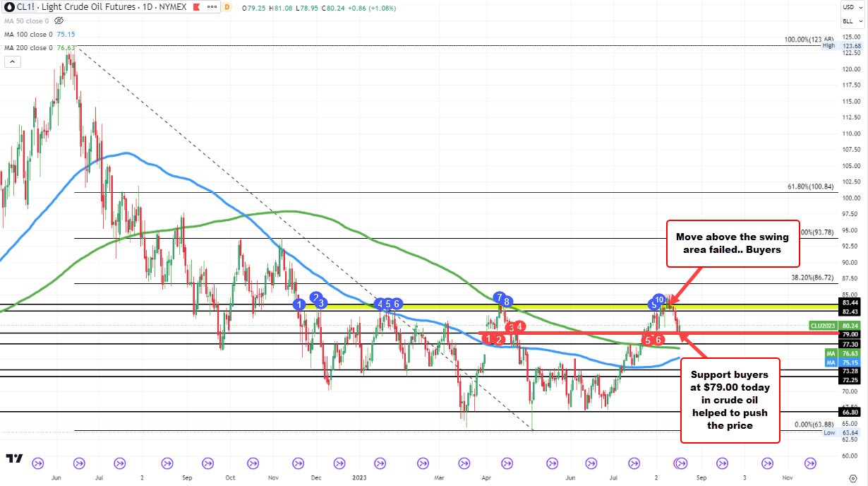Click a purple timeline marker below the chart
The image size is (868, 486).
tap(39, 463)
